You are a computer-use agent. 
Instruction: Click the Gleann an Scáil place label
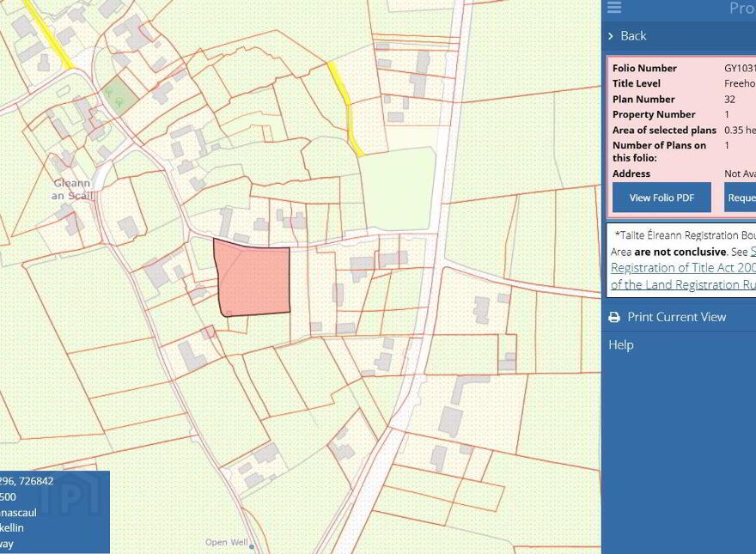(x=72, y=190)
